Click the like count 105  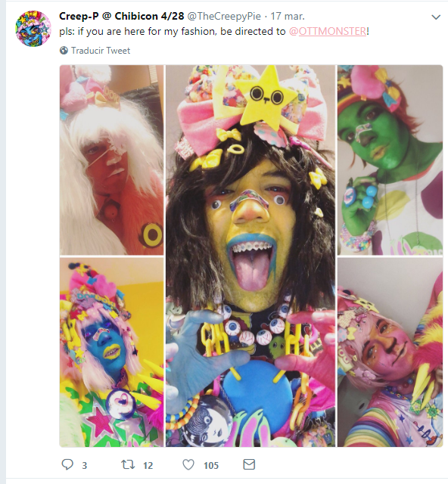[211, 465]
